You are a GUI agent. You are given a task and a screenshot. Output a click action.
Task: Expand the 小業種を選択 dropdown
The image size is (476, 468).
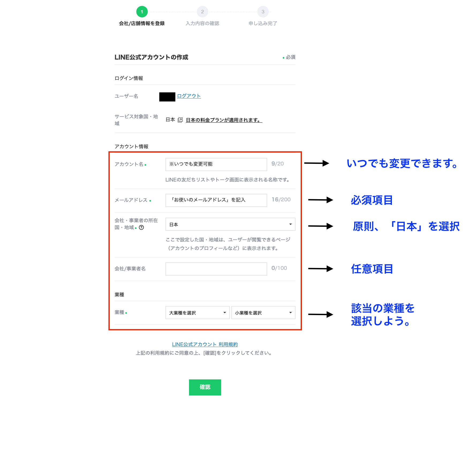[263, 312]
